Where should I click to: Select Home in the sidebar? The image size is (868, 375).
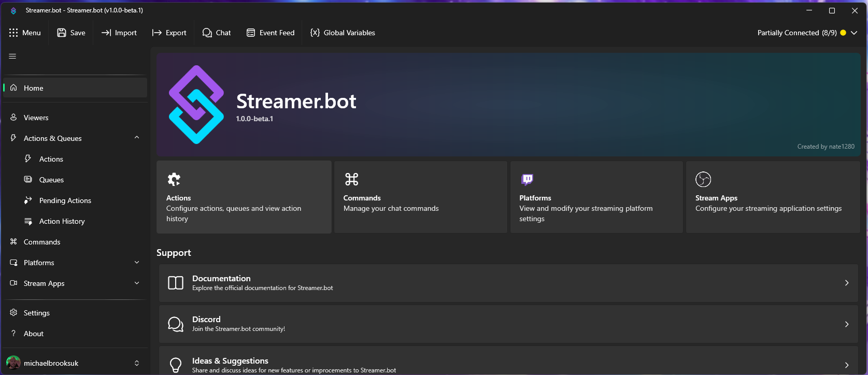pos(75,88)
